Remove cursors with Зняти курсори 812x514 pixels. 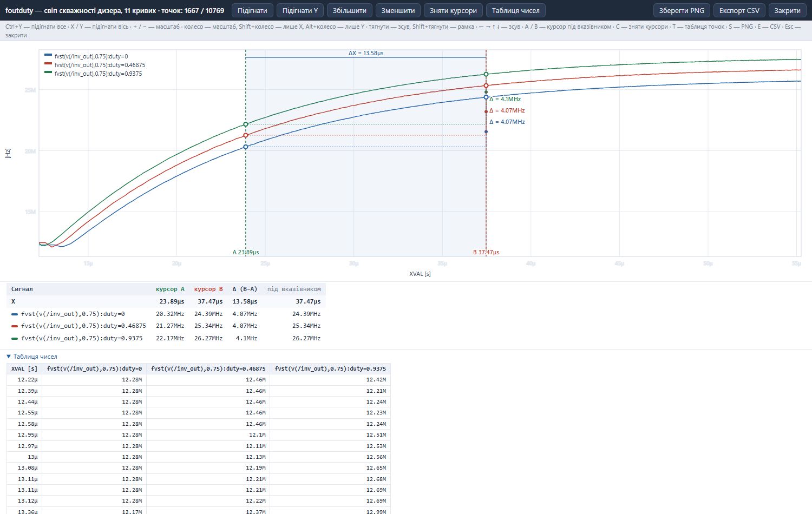pos(453,10)
